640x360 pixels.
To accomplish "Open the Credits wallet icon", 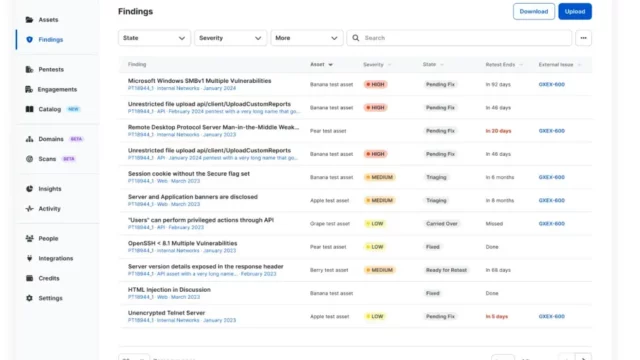I will click(x=29, y=278).
